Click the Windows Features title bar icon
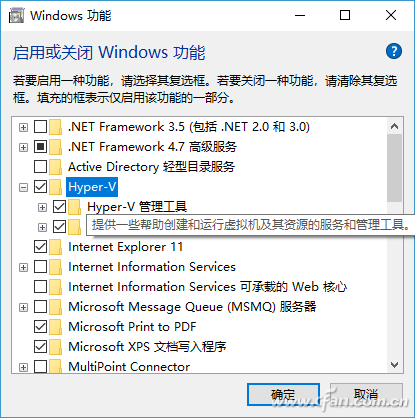Image resolution: width=415 pixels, height=418 pixels. tap(16, 15)
